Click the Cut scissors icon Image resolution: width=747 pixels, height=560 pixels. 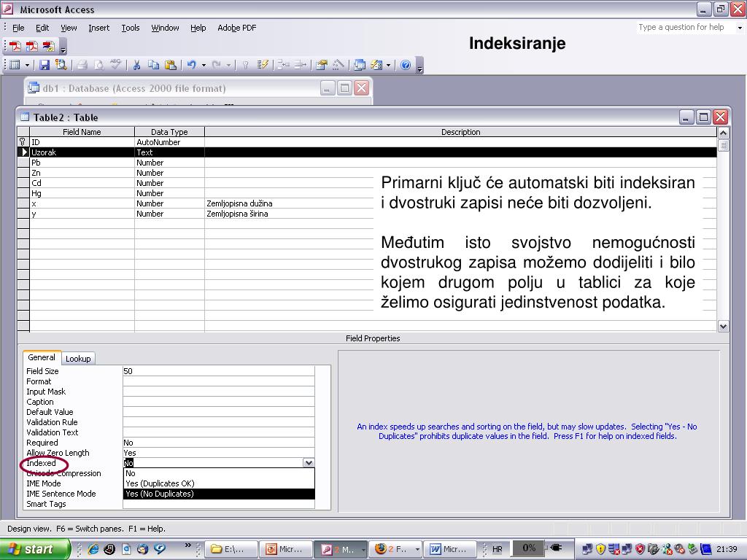[136, 65]
